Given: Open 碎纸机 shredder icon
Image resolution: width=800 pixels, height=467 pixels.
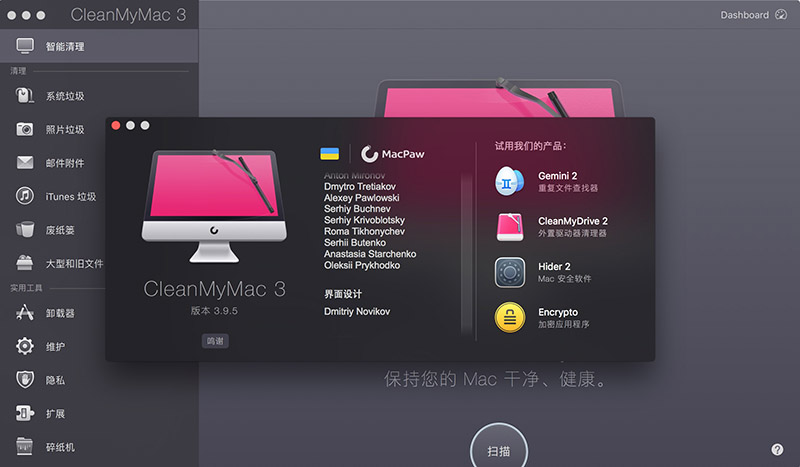Looking at the screenshot, I should point(24,447).
